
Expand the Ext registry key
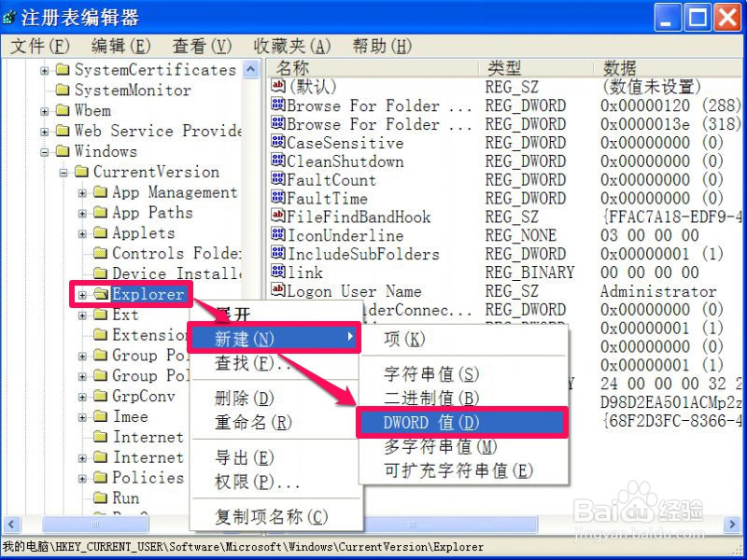tap(82, 315)
